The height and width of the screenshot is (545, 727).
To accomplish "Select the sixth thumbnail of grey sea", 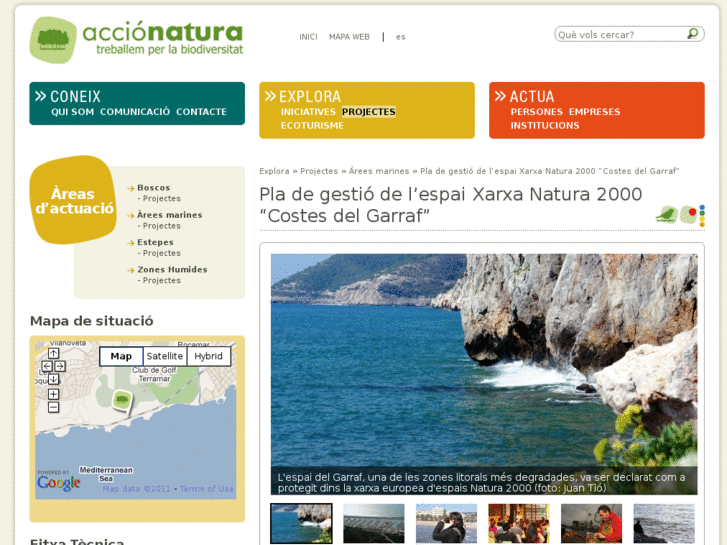I will (664, 523).
